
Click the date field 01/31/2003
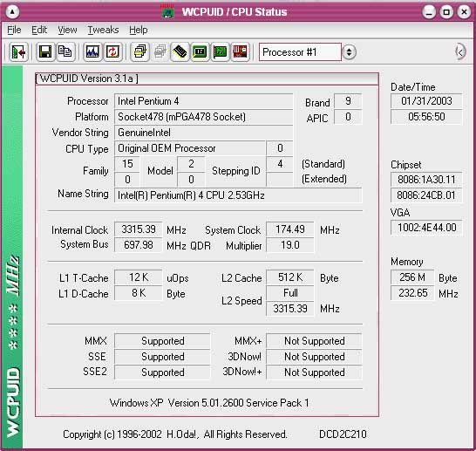click(x=426, y=101)
